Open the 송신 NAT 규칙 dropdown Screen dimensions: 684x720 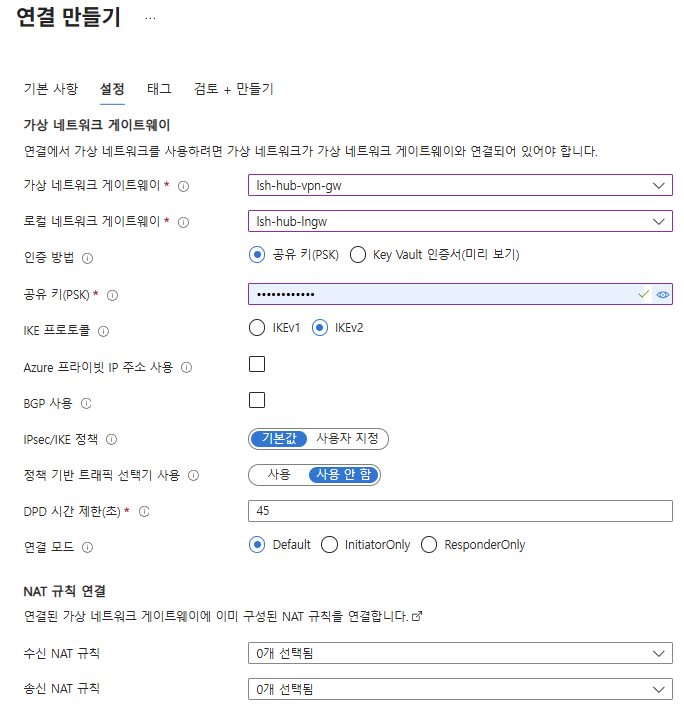click(x=460, y=689)
